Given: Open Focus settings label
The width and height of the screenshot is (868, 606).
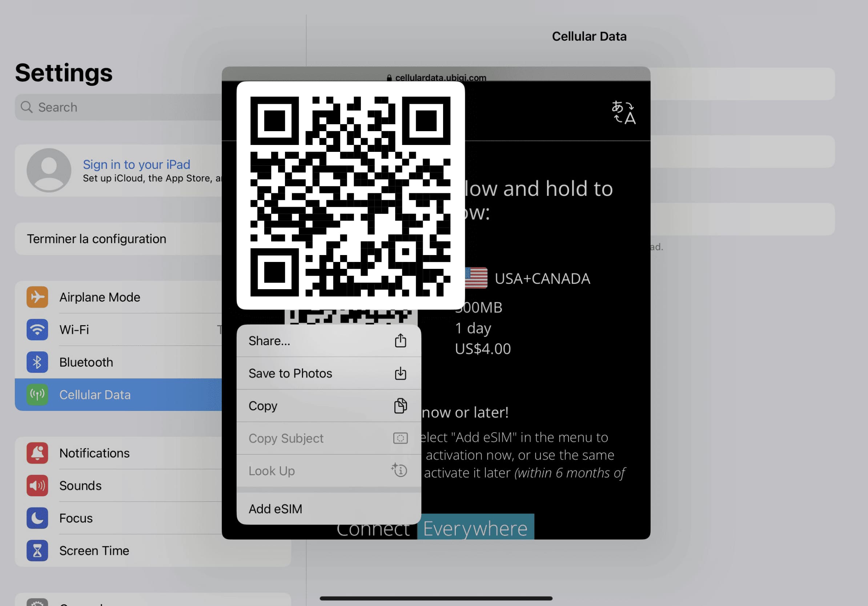Looking at the screenshot, I should 76,518.
